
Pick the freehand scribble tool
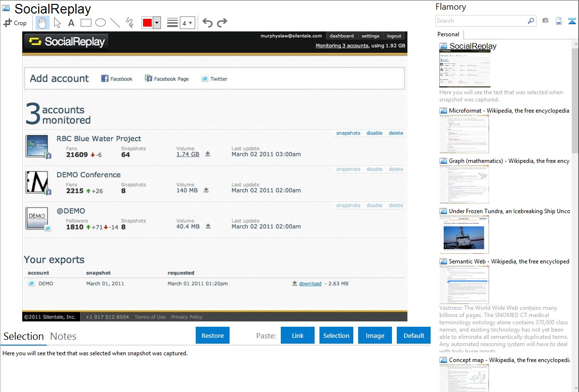[x=130, y=23]
